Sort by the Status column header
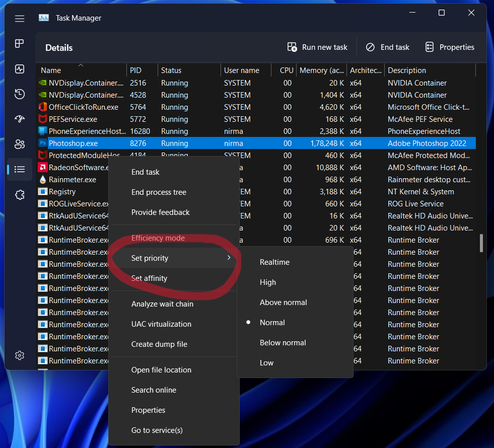The width and height of the screenshot is (494, 448). [189, 70]
